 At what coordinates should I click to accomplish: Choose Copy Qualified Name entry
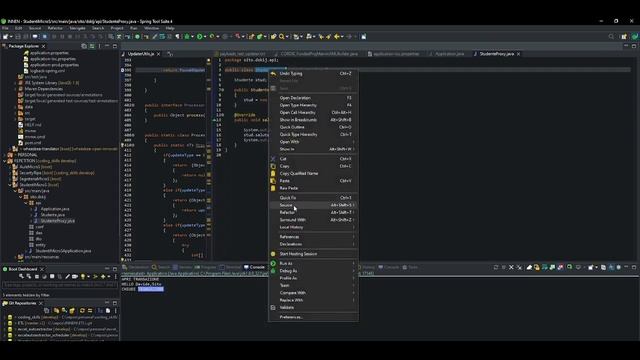coord(313,173)
